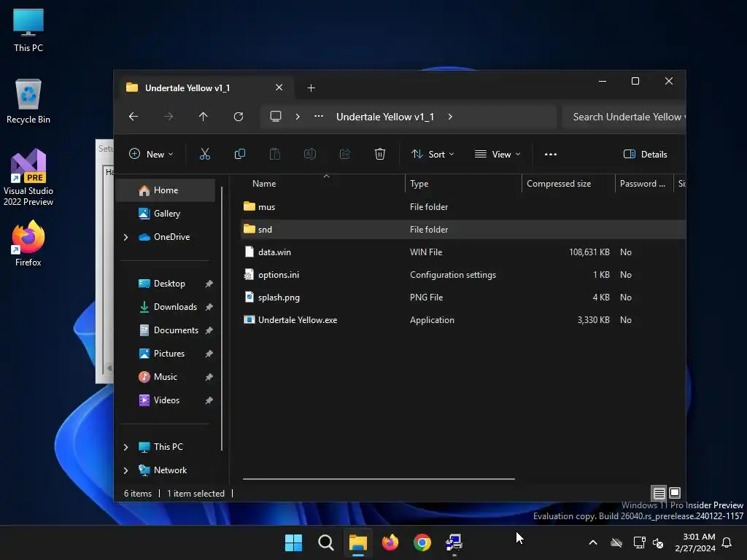This screenshot has height=560, width=747.
Task: Select the splash.png file
Action: [x=464, y=297]
